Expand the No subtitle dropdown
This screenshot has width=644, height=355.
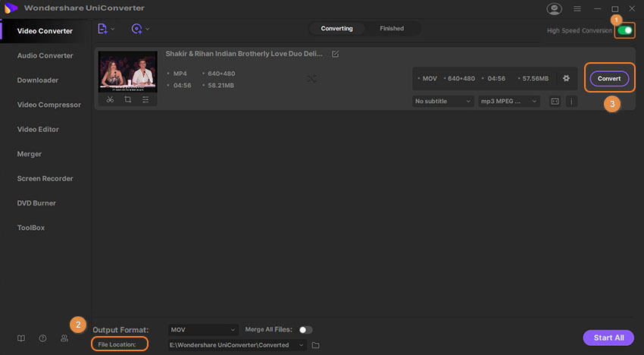(x=443, y=101)
